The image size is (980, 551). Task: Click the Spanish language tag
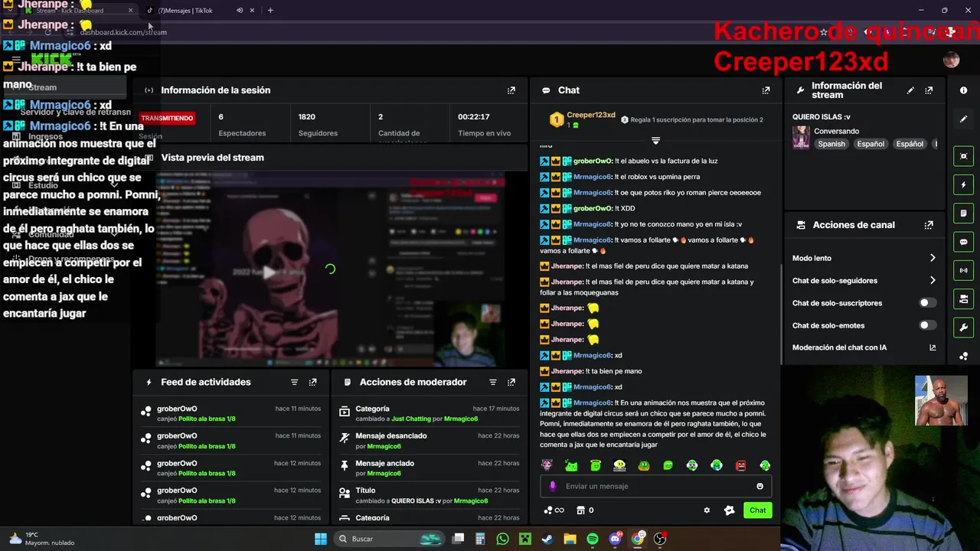[x=831, y=144]
